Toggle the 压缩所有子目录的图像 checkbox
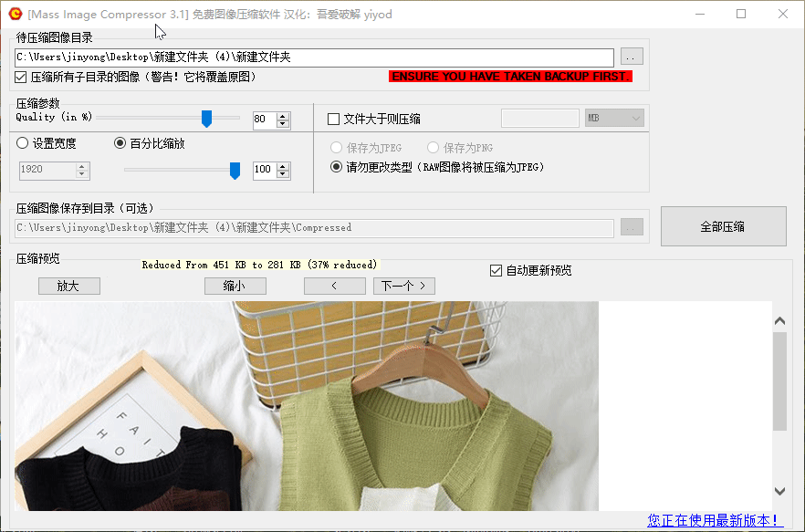The width and height of the screenshot is (805, 532). click(x=20, y=77)
